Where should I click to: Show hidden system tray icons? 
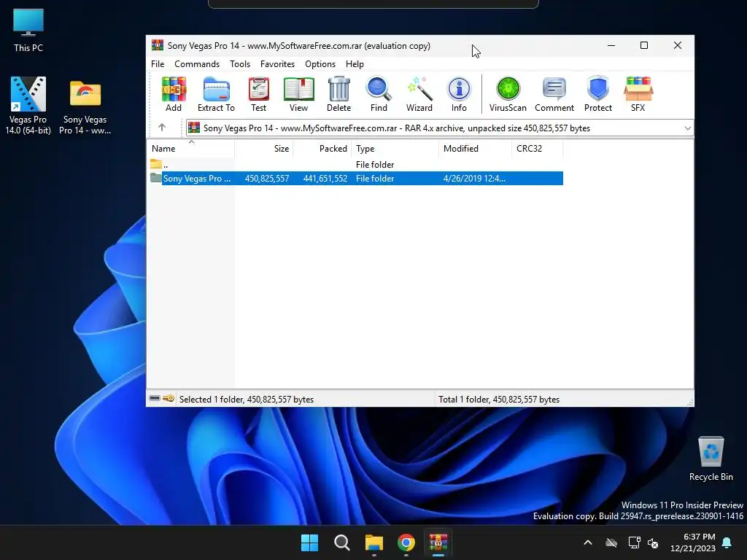(588, 542)
